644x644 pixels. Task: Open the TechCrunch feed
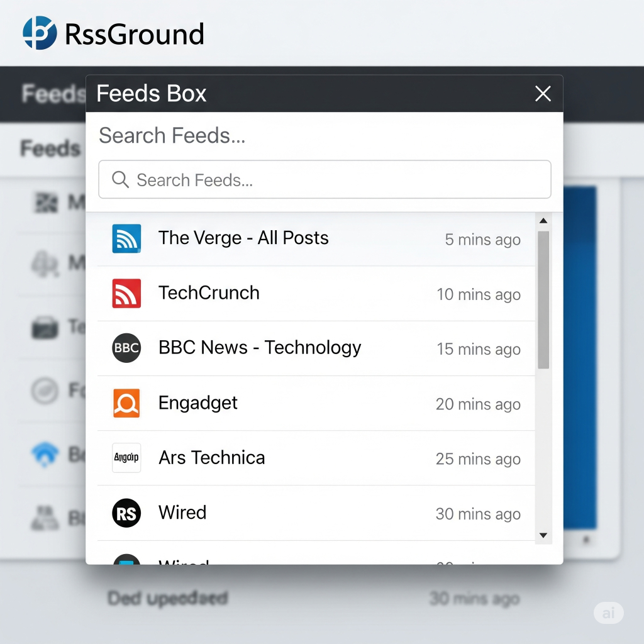point(316,294)
